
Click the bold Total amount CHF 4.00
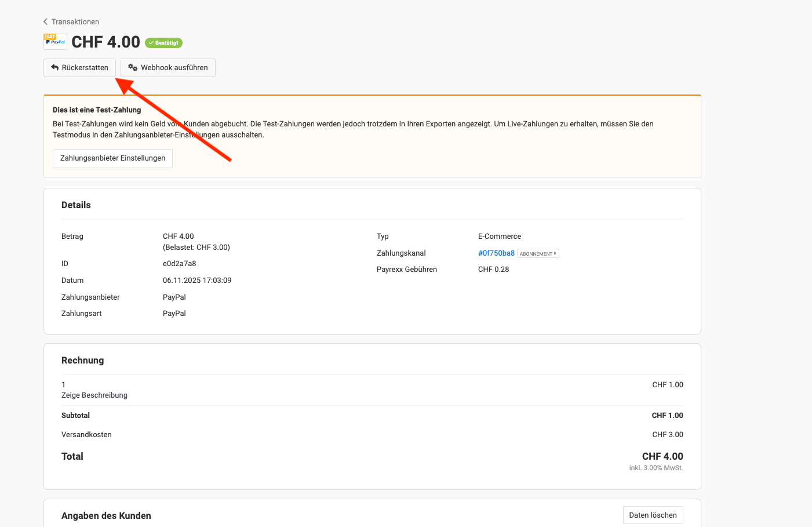click(x=662, y=457)
